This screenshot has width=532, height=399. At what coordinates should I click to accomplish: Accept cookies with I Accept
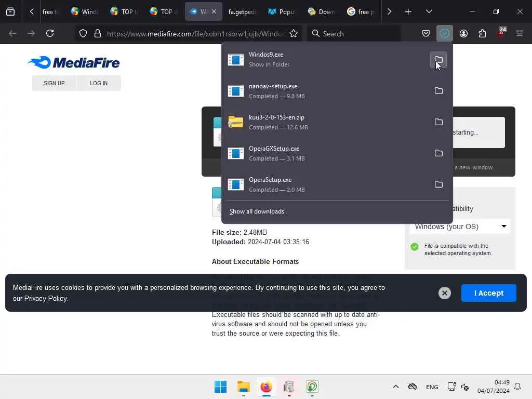488,293
